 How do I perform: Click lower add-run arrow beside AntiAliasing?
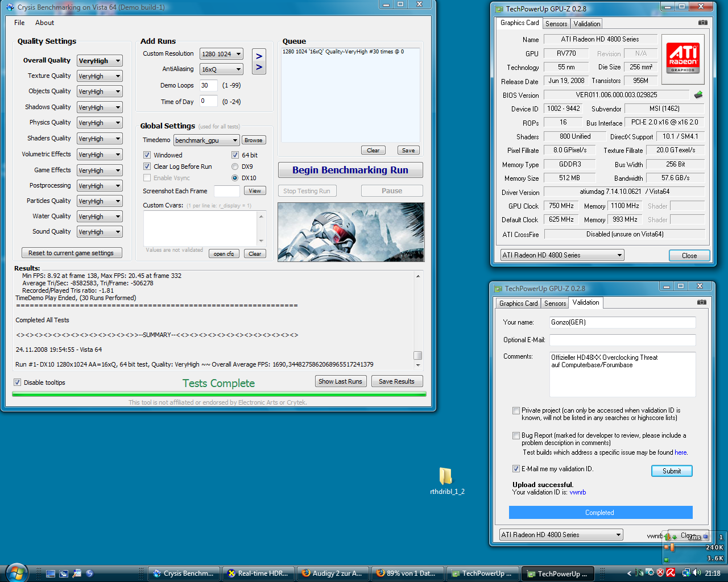tap(259, 68)
